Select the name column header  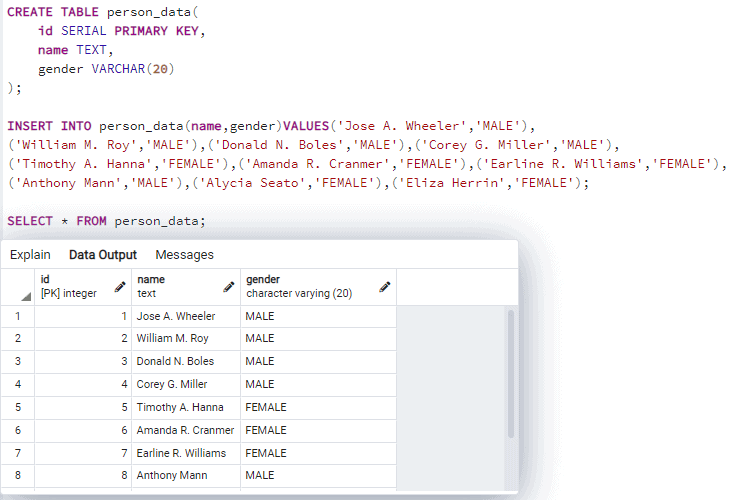tap(186, 287)
